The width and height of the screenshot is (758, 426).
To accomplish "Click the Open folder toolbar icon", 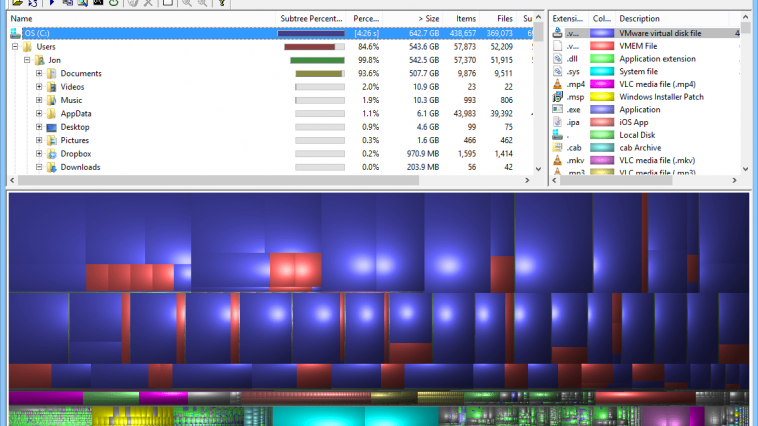I will click(16, 3).
